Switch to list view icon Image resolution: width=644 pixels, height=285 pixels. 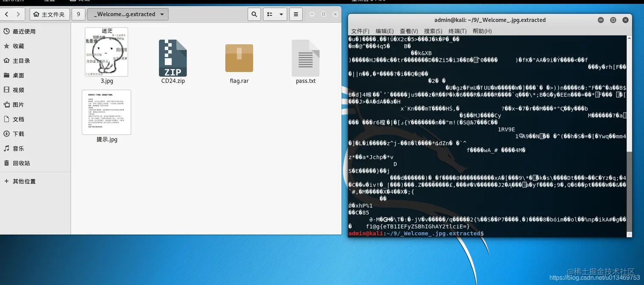[269, 14]
